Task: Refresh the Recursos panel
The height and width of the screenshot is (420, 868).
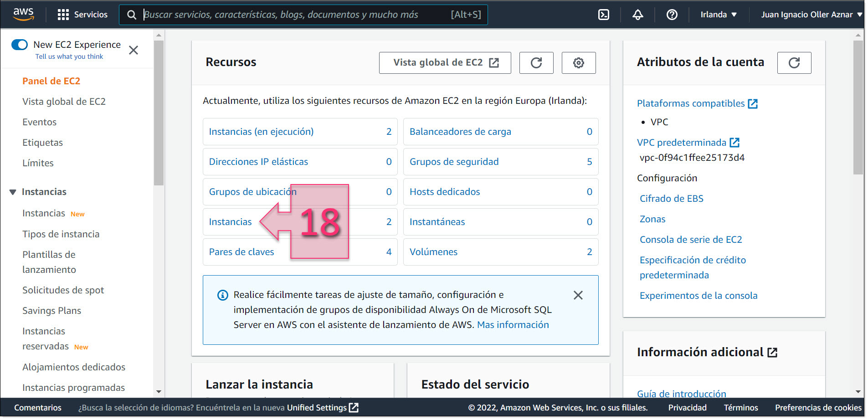Action: (x=536, y=62)
